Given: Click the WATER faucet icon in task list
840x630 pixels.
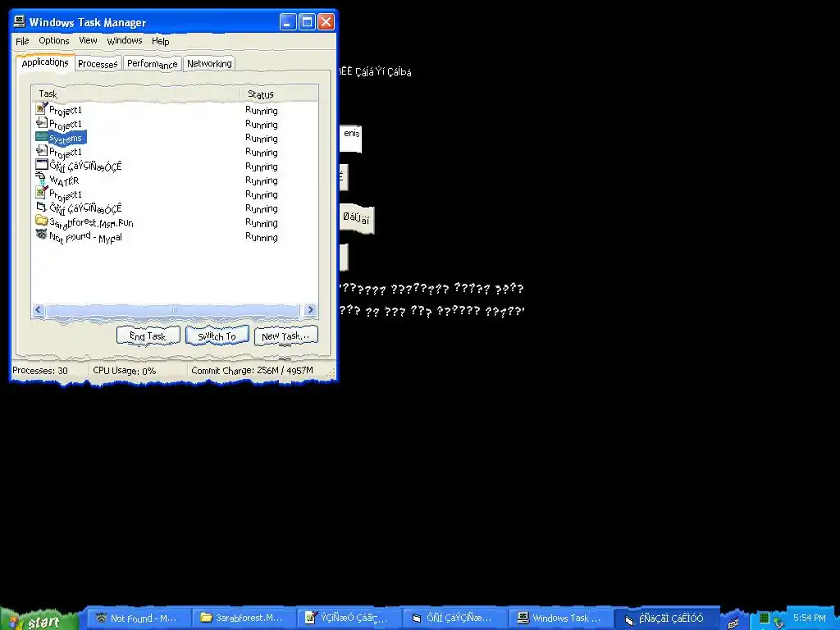Looking at the screenshot, I should (x=41, y=179).
